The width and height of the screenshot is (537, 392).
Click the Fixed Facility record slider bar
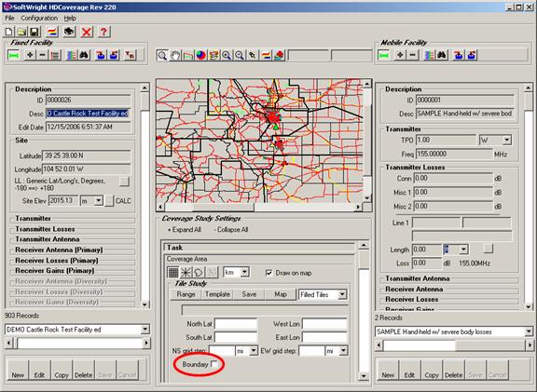pos(77,343)
